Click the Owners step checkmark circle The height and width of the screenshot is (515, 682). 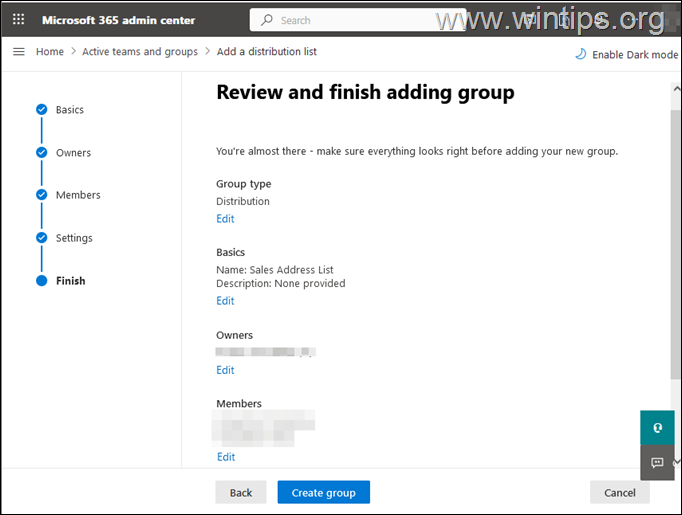click(42, 152)
